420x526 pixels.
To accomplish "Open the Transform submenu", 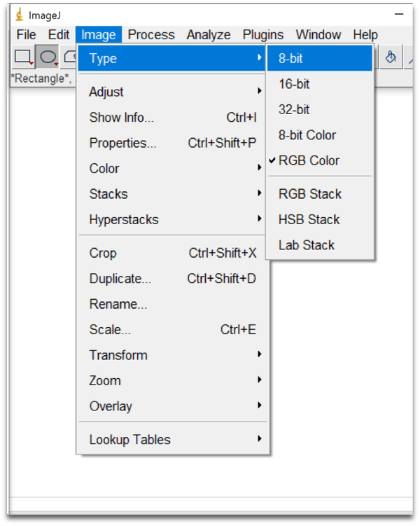I will (x=118, y=355).
